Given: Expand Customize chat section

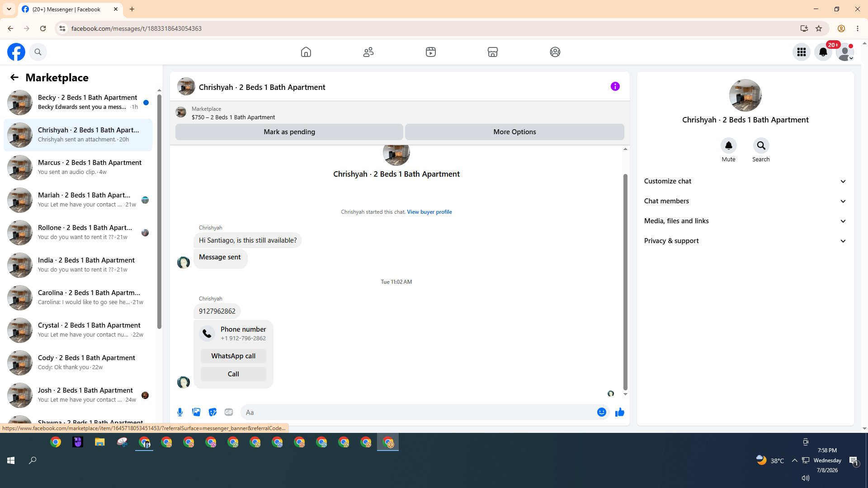Looking at the screenshot, I should (745, 181).
